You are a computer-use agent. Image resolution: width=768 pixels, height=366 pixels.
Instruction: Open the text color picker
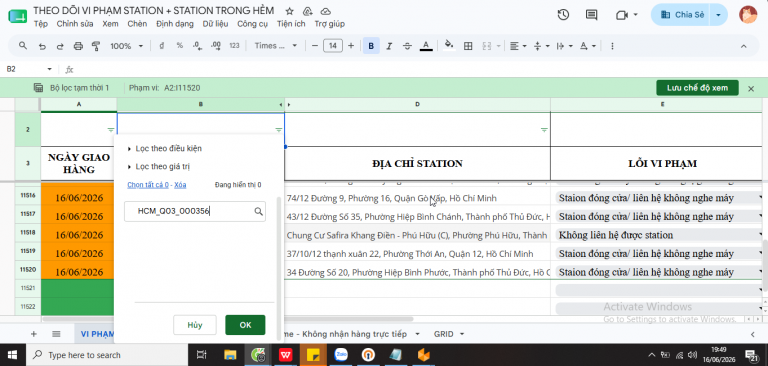(426, 46)
